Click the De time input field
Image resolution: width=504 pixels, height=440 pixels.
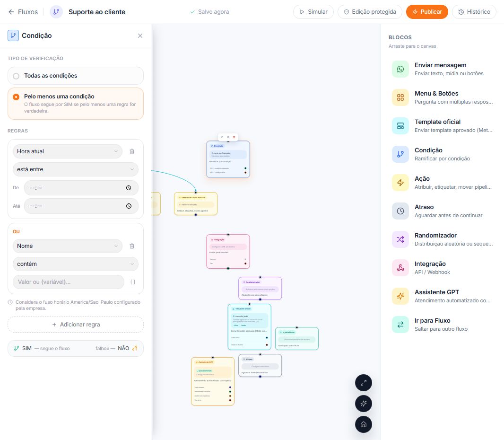[81, 188]
